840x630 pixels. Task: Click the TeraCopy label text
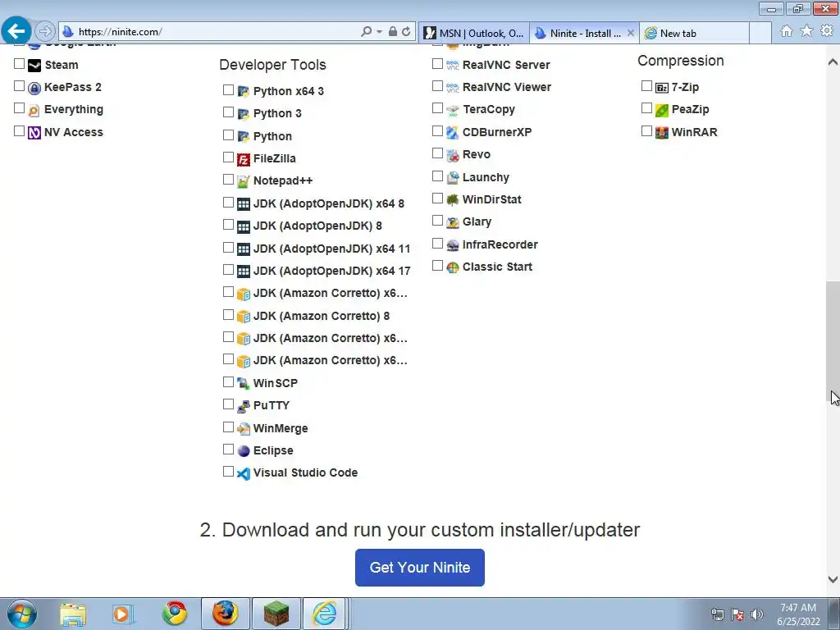pos(489,109)
